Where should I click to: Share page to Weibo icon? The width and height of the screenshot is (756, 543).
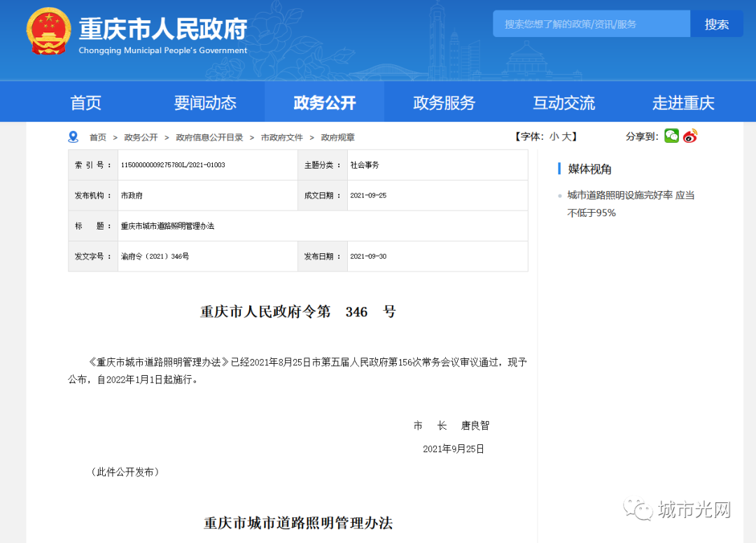[x=690, y=136]
